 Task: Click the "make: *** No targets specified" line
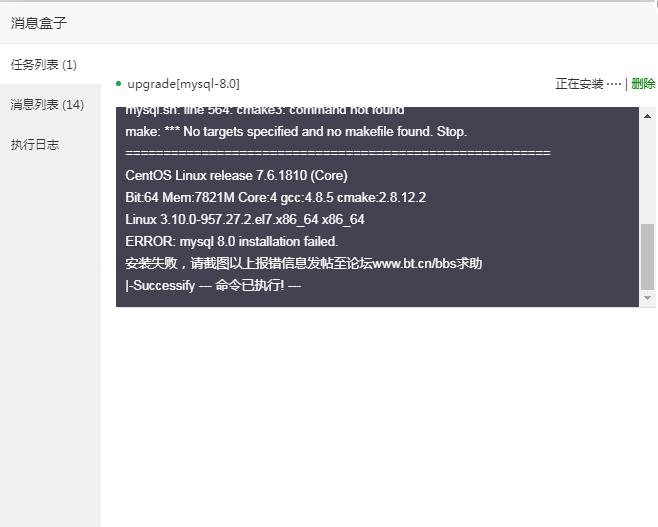(296, 131)
